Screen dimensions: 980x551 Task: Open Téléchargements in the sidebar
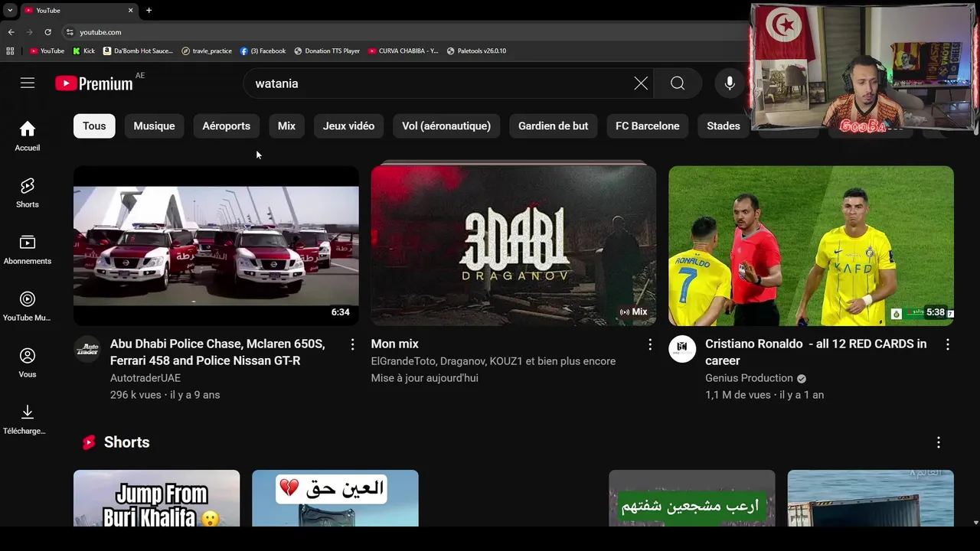point(28,419)
